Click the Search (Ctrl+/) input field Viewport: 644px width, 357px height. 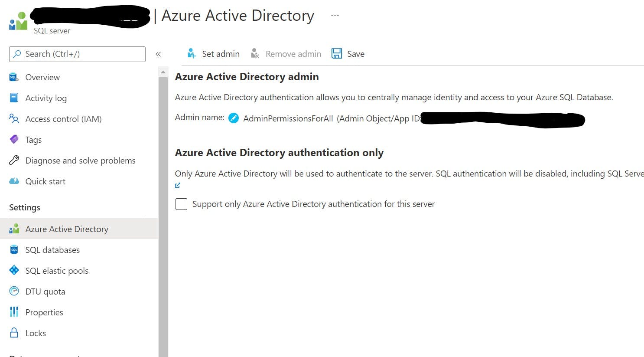click(77, 54)
